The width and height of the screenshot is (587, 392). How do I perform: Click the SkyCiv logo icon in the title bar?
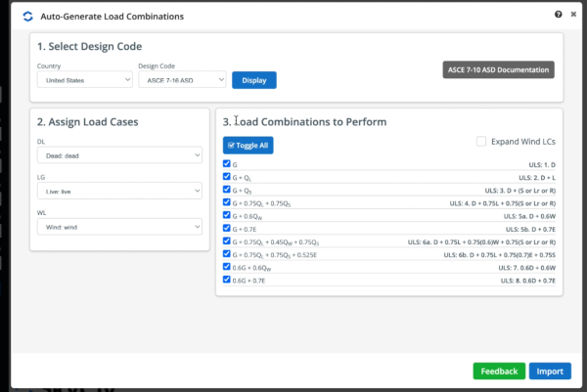[x=27, y=17]
